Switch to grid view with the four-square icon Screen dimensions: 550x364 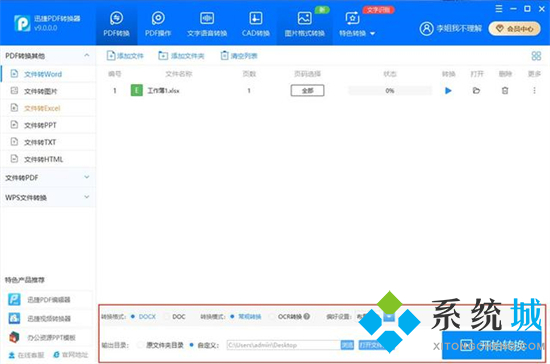point(536,56)
